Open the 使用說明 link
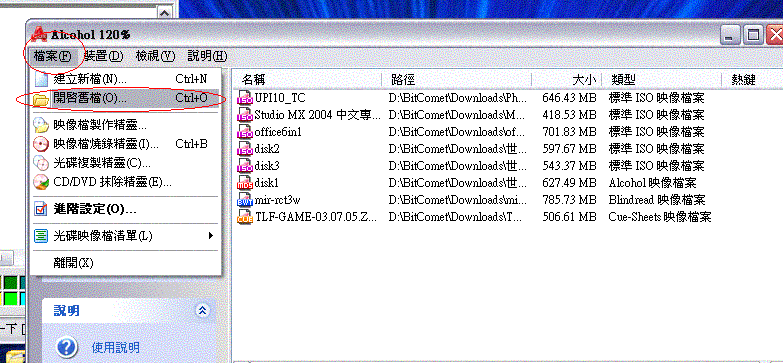783x363 pixels. [x=116, y=348]
